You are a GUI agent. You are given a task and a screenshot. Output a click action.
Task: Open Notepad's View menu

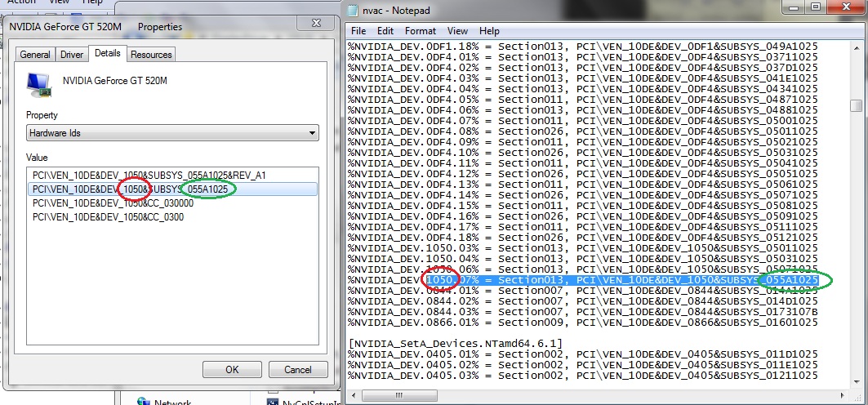click(457, 31)
